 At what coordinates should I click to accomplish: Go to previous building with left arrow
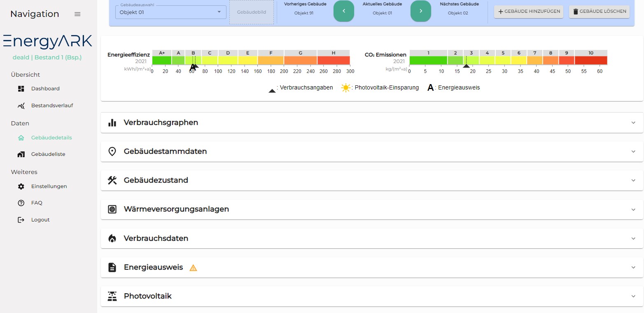[344, 11]
